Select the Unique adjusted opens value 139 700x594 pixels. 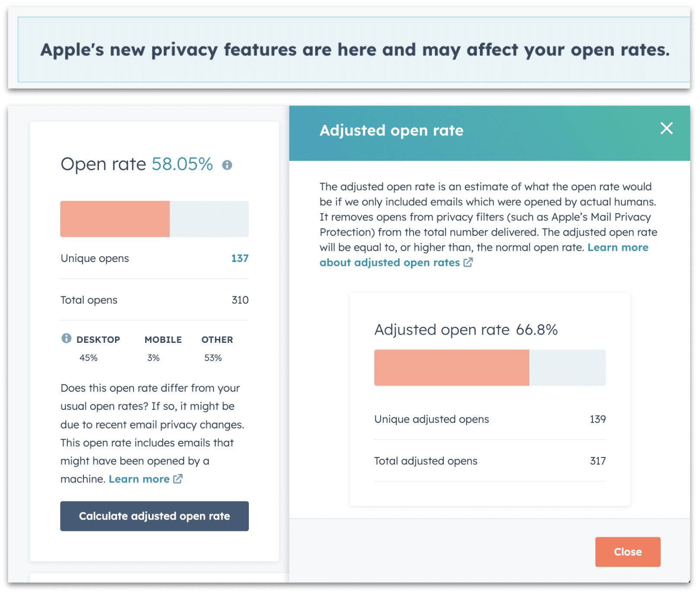(598, 418)
